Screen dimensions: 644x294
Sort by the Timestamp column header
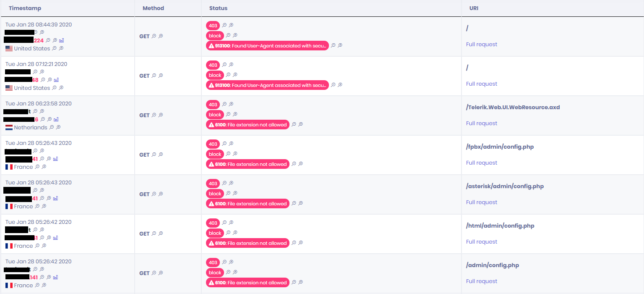(25, 8)
